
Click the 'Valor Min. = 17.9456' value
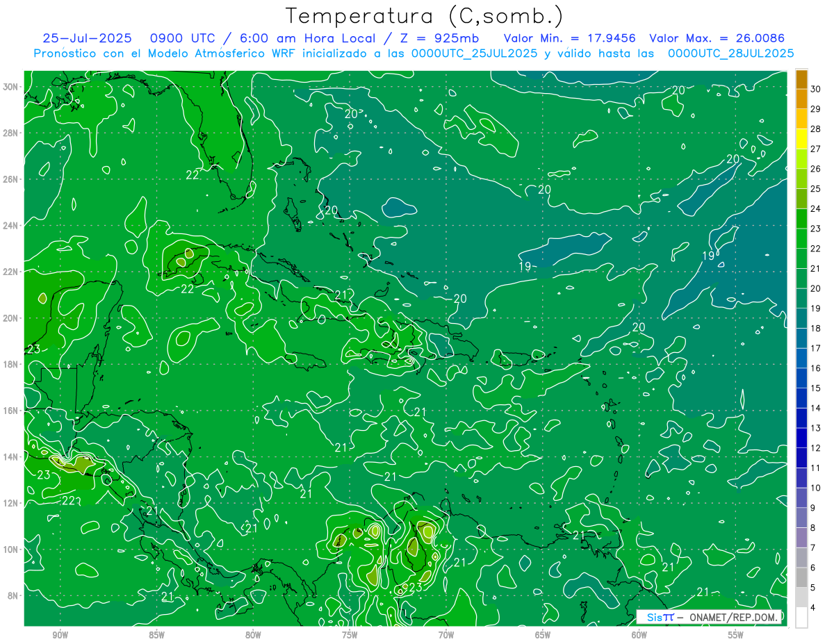pyautogui.click(x=570, y=38)
